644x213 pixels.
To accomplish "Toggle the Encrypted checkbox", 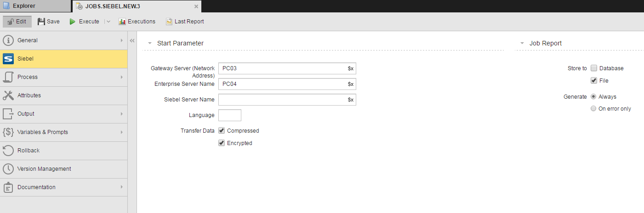I will point(222,143).
